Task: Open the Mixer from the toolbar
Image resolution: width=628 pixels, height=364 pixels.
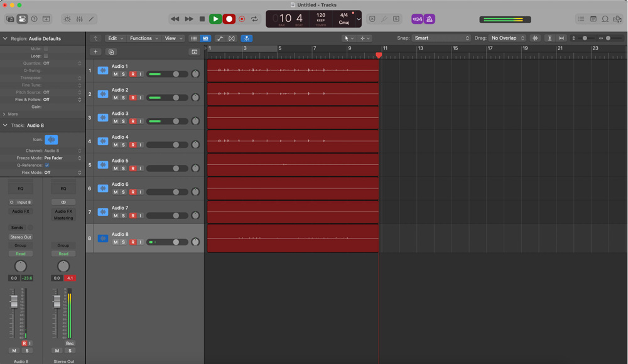Action: tap(79, 19)
